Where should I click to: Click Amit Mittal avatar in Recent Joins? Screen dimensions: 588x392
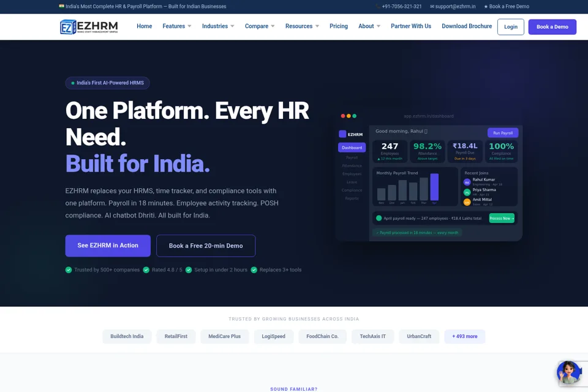pyautogui.click(x=467, y=202)
